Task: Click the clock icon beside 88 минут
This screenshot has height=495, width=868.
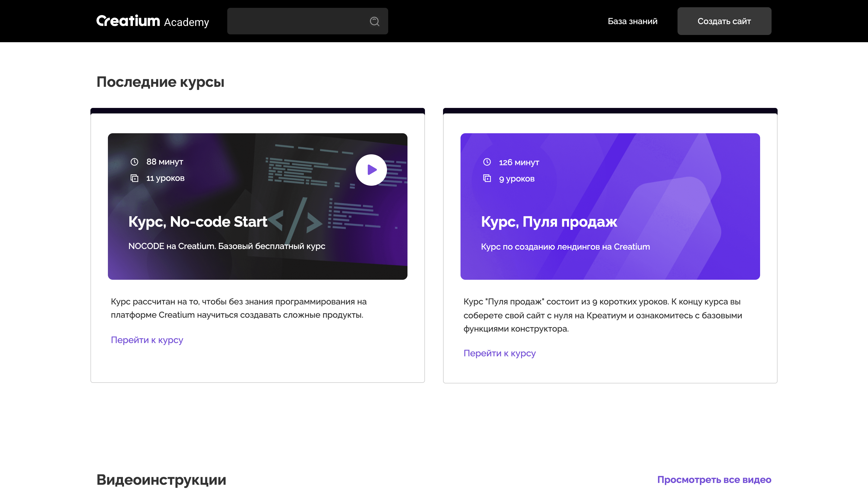Action: pos(134,162)
